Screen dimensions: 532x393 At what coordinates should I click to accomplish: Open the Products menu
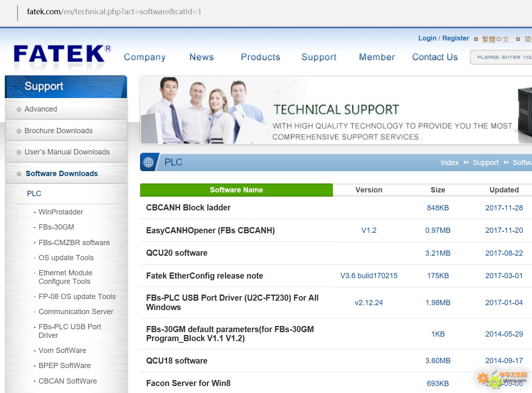260,57
